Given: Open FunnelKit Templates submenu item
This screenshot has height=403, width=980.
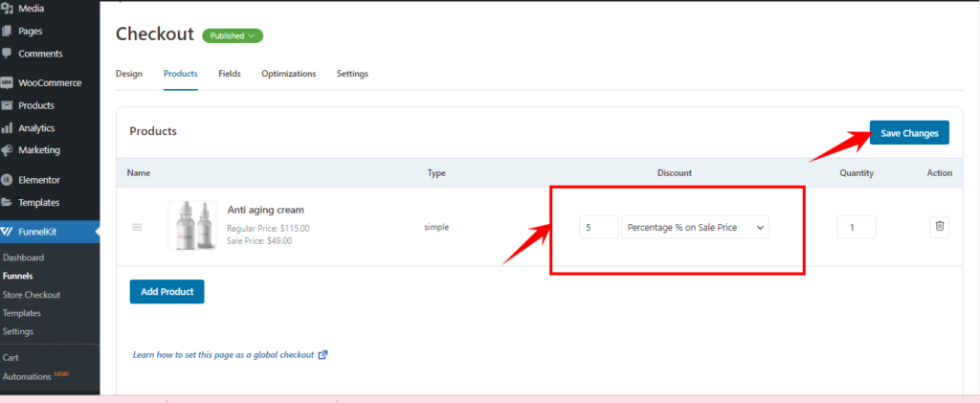Looking at the screenshot, I should 22,313.
